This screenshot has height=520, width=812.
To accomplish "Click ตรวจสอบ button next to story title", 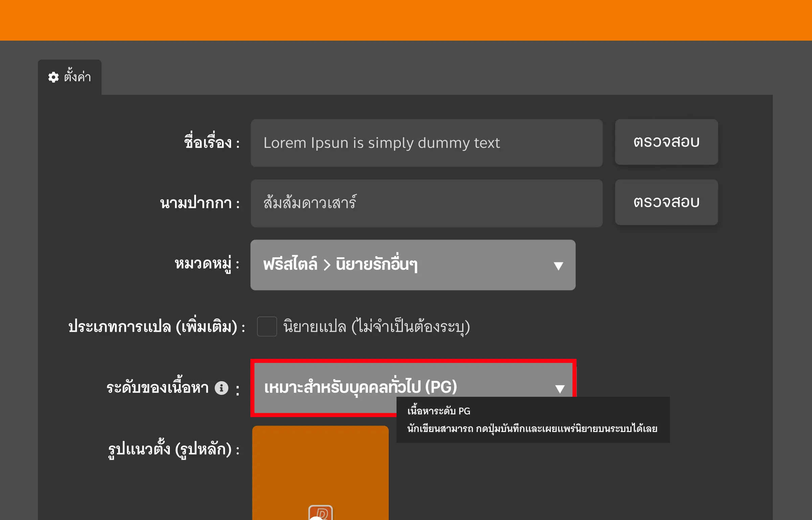I will (x=666, y=142).
